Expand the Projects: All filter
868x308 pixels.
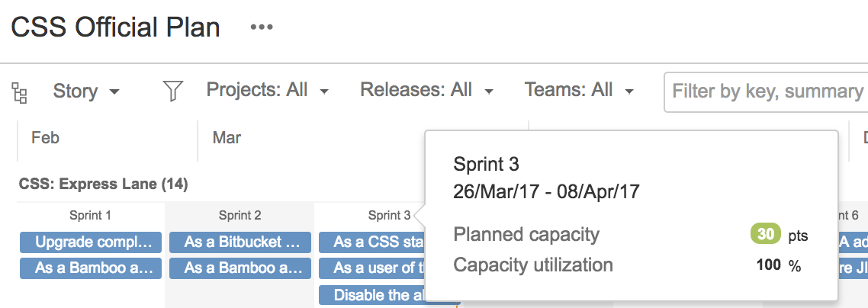coord(268,90)
